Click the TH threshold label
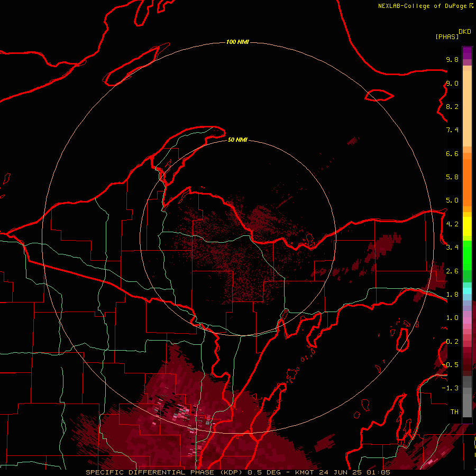 pyautogui.click(x=454, y=411)
